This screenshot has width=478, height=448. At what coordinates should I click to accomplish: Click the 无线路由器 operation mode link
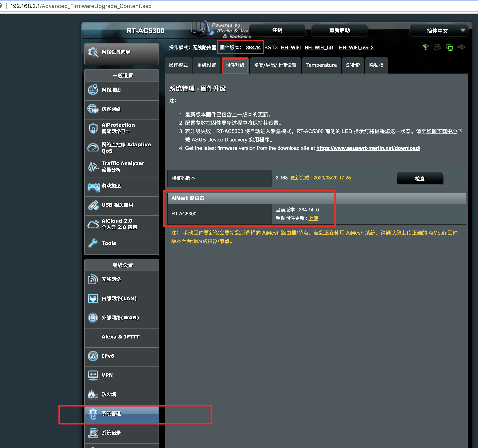click(x=204, y=48)
